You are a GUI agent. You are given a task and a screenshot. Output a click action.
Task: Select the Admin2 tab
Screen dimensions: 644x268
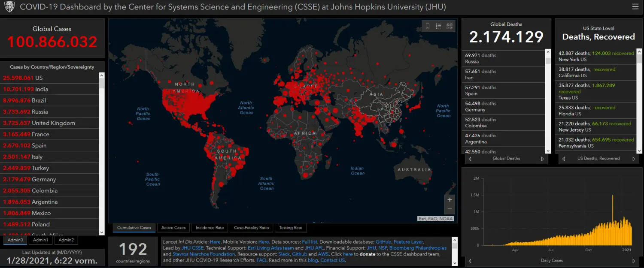click(66, 240)
